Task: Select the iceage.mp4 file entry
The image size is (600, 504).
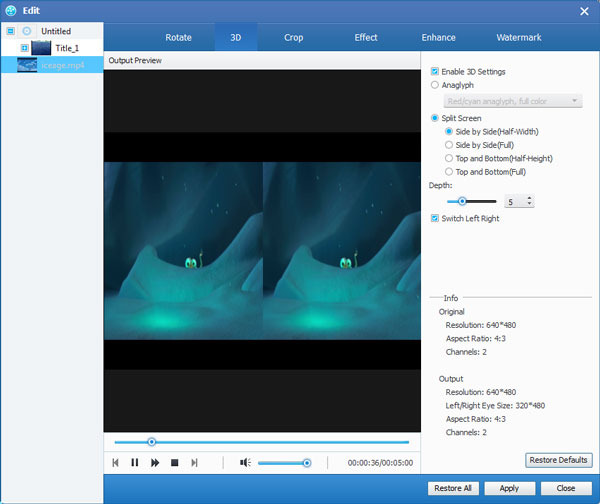Action: point(52,65)
